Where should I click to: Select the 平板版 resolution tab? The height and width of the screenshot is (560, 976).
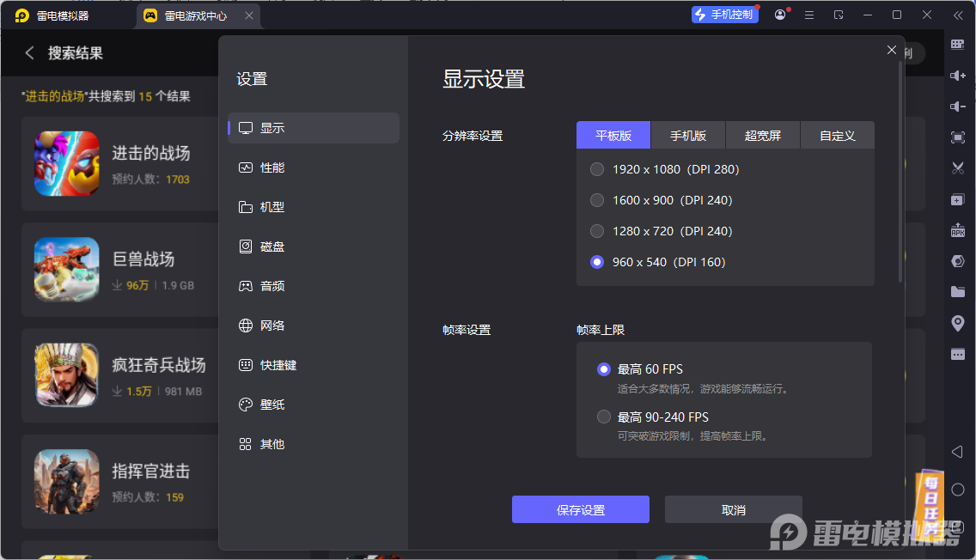[x=613, y=136]
